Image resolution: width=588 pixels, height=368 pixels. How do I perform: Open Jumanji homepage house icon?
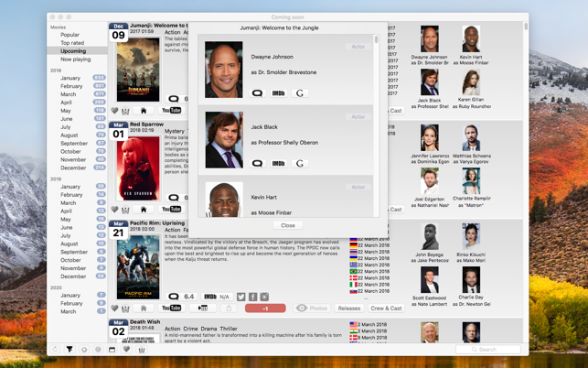pos(144,111)
